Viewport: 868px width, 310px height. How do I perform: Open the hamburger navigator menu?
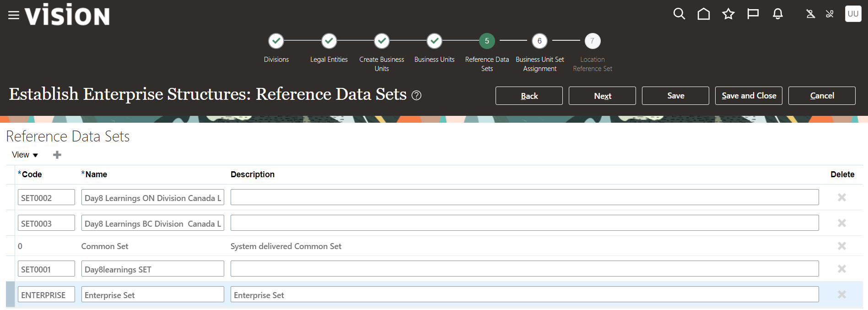coord(14,15)
